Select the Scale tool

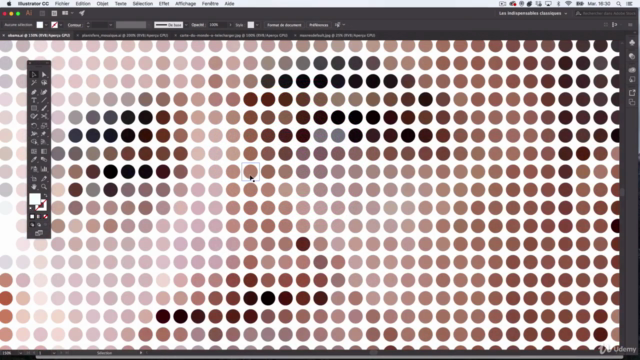coord(44,126)
